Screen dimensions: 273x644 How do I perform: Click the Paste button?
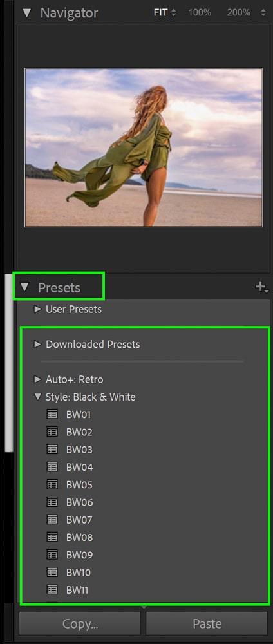[x=207, y=623]
